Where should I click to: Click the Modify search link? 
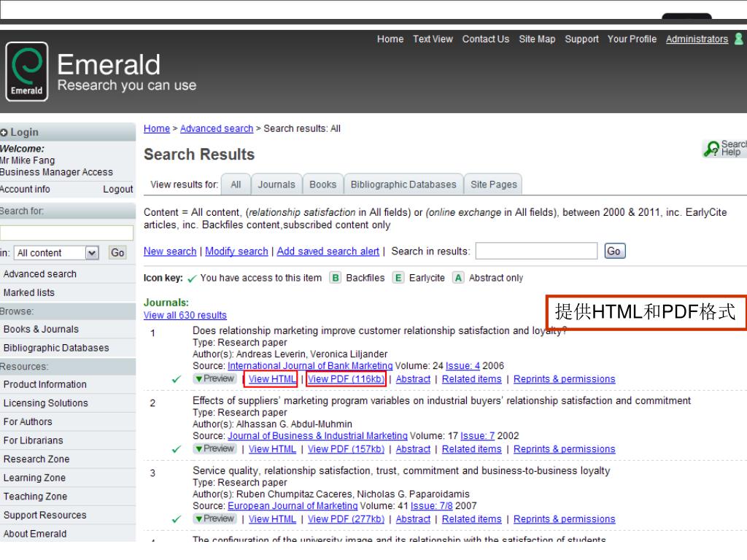click(237, 251)
